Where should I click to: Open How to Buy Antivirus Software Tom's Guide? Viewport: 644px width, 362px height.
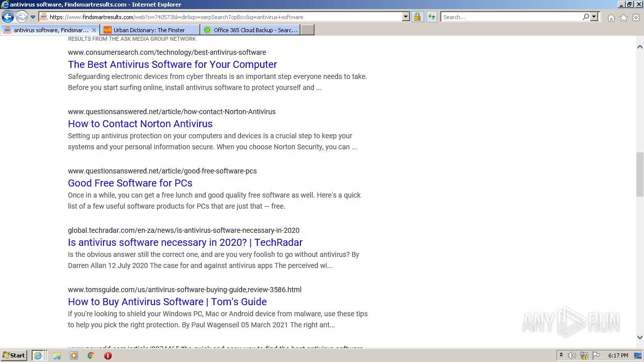coord(168,302)
